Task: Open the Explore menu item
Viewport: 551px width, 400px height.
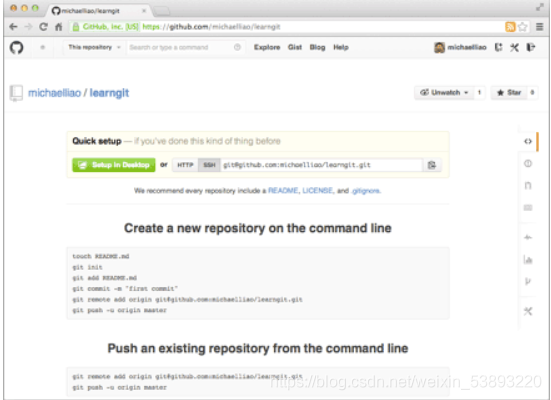Action: click(x=267, y=47)
